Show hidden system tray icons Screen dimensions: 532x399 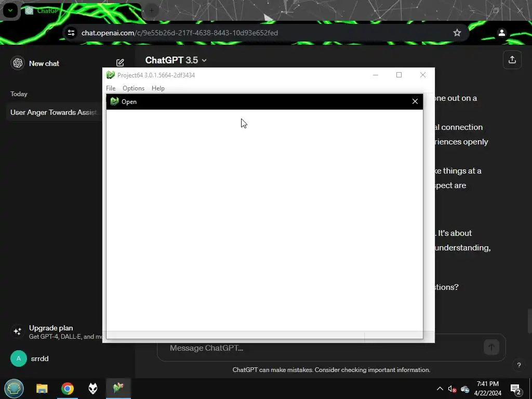pos(440,389)
